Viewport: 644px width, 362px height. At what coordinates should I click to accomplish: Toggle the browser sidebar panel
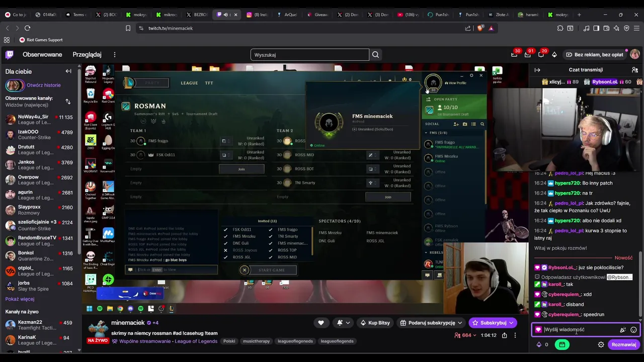(596, 28)
